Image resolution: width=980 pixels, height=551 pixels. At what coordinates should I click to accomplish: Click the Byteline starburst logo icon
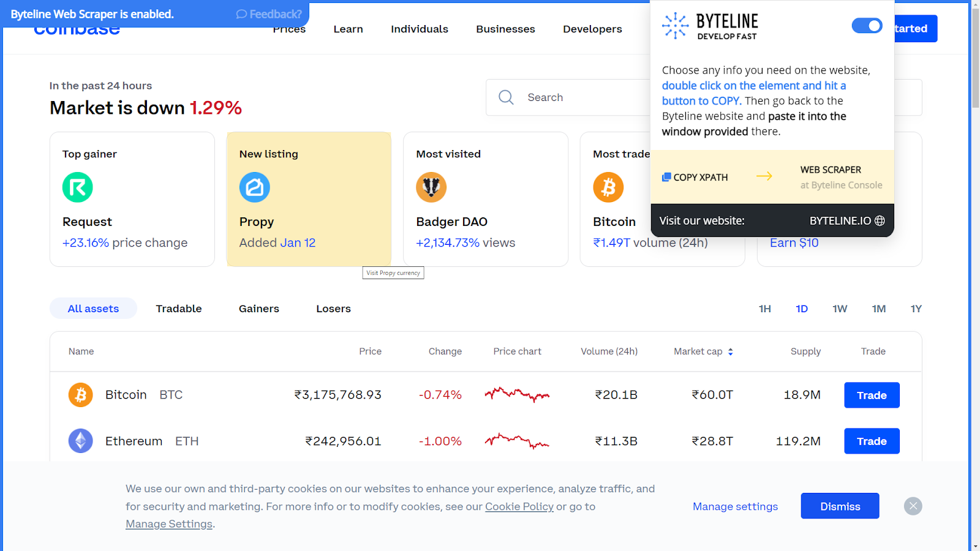(676, 26)
